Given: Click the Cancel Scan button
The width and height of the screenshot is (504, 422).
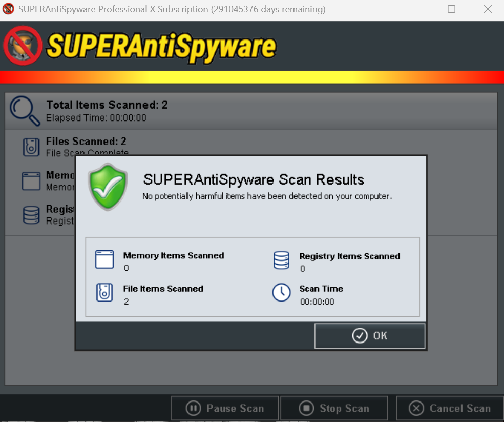Looking at the screenshot, I should pyautogui.click(x=450, y=408).
